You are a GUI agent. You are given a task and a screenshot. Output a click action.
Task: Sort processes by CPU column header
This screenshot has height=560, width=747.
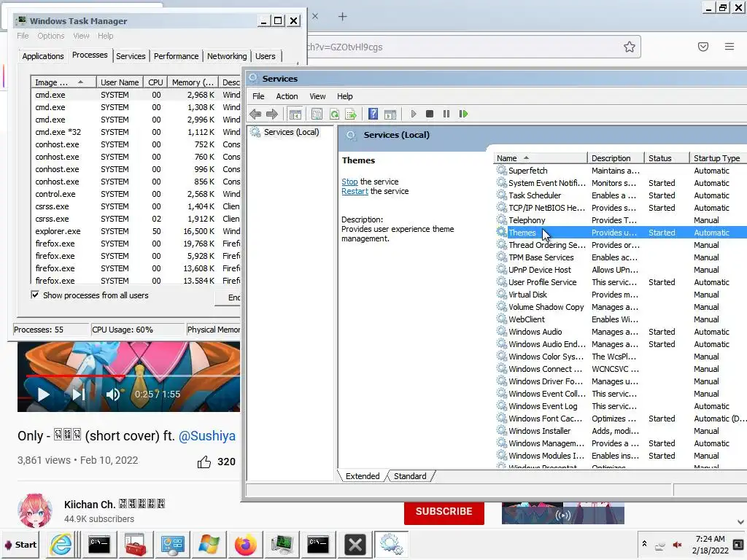[x=156, y=82]
